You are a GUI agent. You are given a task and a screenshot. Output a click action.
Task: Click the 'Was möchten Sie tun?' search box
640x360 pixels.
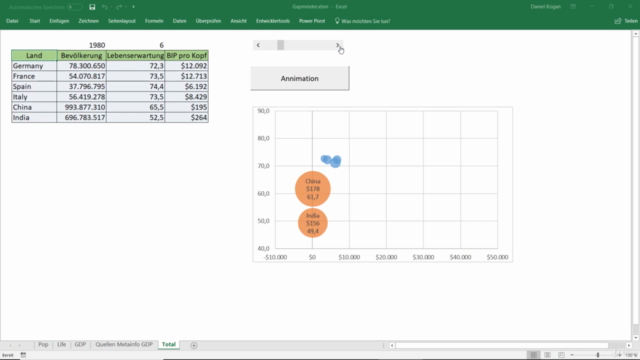coord(362,21)
